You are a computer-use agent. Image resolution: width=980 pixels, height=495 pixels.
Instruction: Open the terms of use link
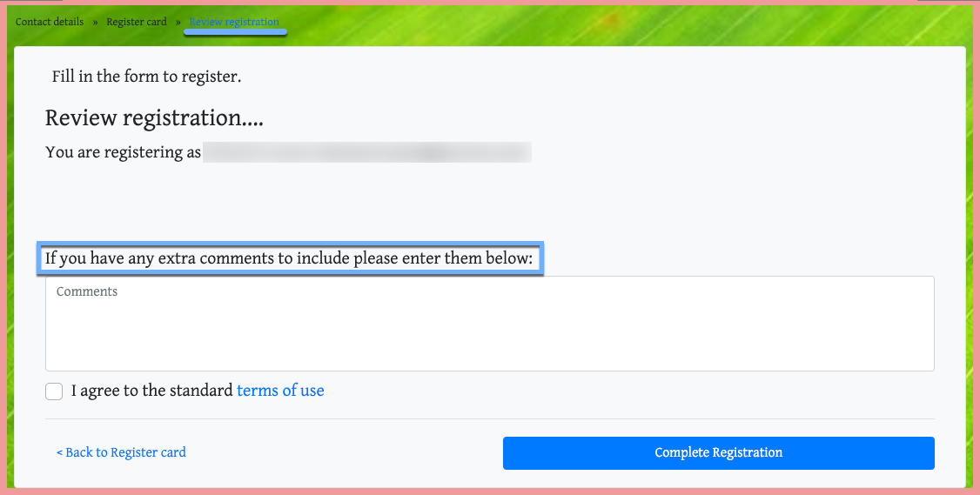click(280, 391)
